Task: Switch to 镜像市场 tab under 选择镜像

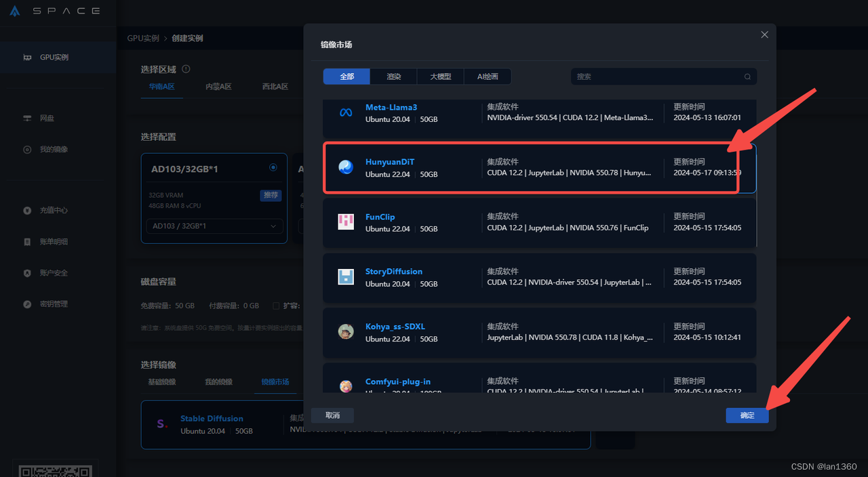Action: pyautogui.click(x=275, y=382)
